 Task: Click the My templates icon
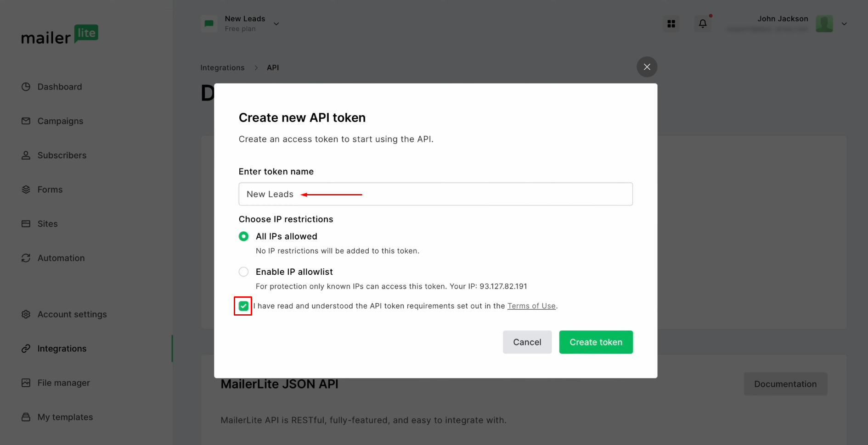(x=26, y=417)
